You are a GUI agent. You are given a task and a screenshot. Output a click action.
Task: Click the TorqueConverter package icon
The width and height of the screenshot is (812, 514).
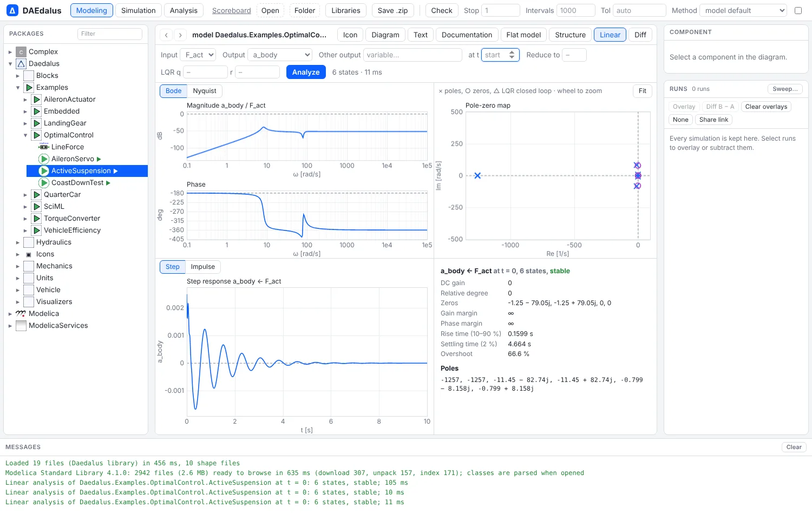coord(37,219)
